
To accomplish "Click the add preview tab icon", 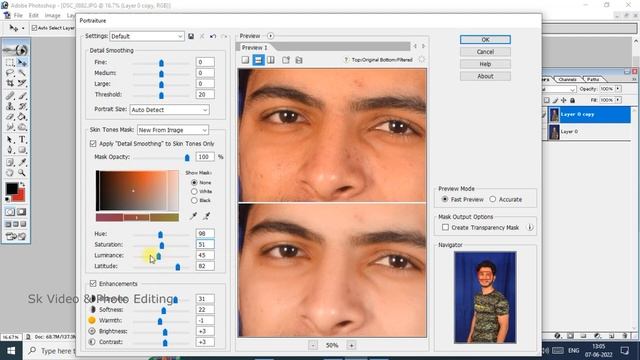I will point(286,60).
